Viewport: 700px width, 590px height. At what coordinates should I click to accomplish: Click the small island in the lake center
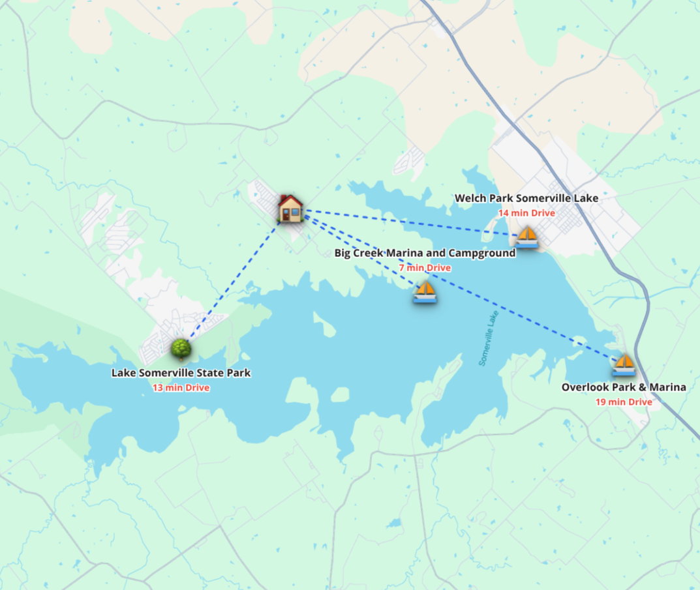pos(324,325)
